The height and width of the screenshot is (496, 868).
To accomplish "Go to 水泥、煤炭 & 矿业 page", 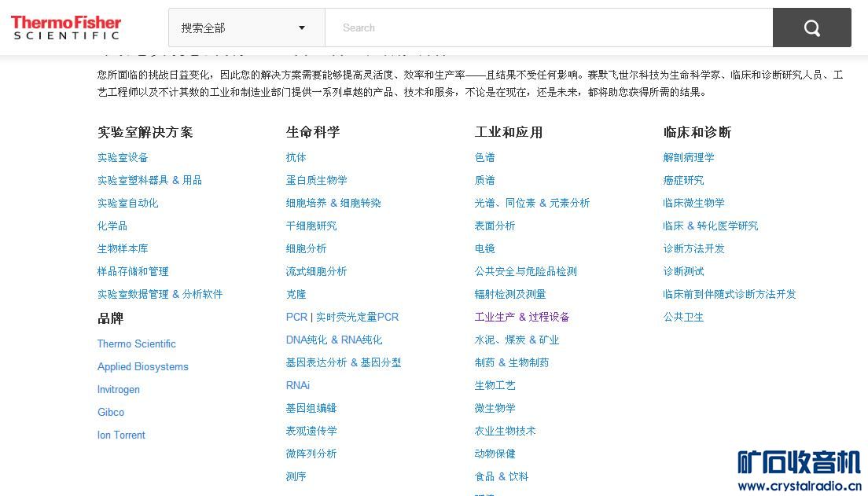I will coord(517,340).
